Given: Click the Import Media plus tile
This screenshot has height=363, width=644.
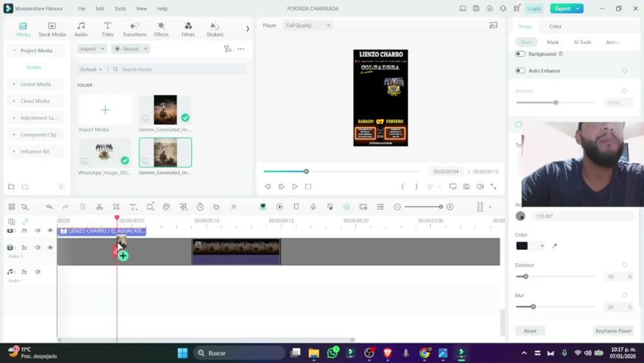Looking at the screenshot, I should (105, 110).
